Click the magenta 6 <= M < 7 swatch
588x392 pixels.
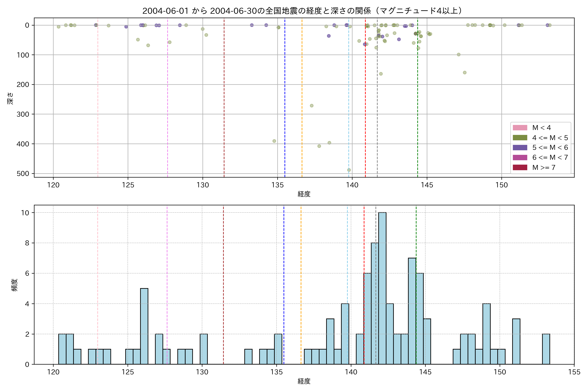point(520,157)
